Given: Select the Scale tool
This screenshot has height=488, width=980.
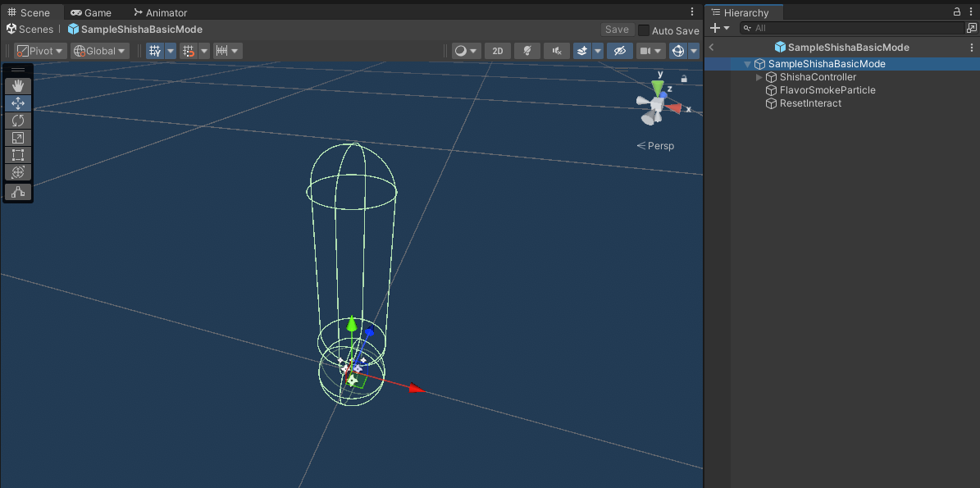Looking at the screenshot, I should tap(18, 138).
